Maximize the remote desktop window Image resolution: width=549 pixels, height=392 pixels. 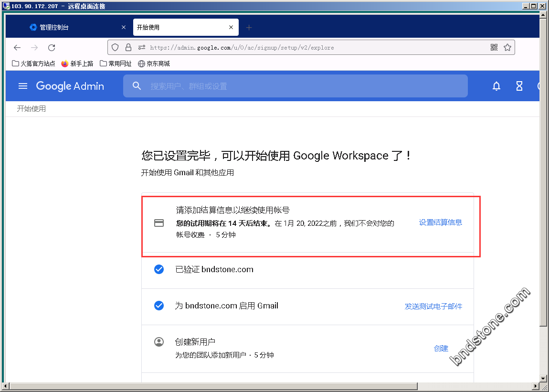pyautogui.click(x=533, y=6)
